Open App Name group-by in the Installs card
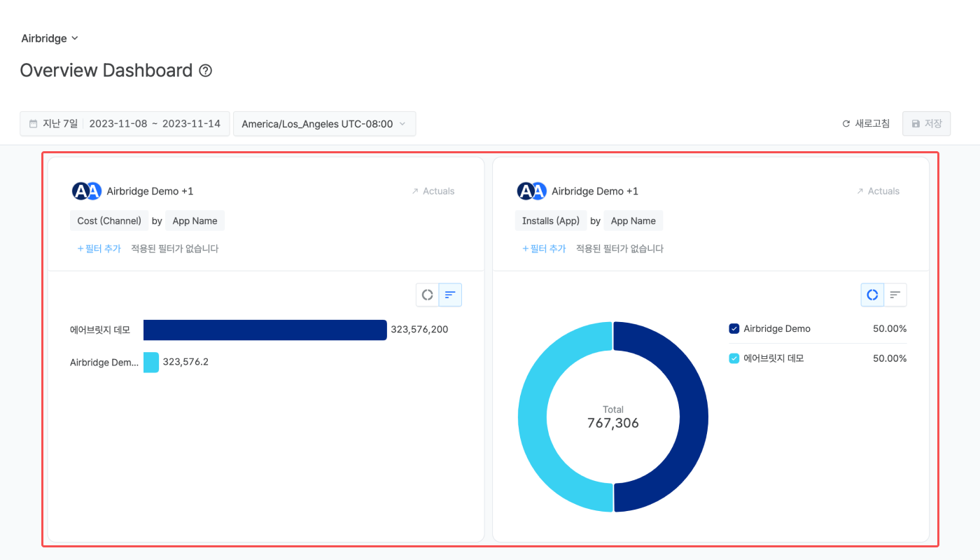This screenshot has width=980, height=560. tap(633, 220)
